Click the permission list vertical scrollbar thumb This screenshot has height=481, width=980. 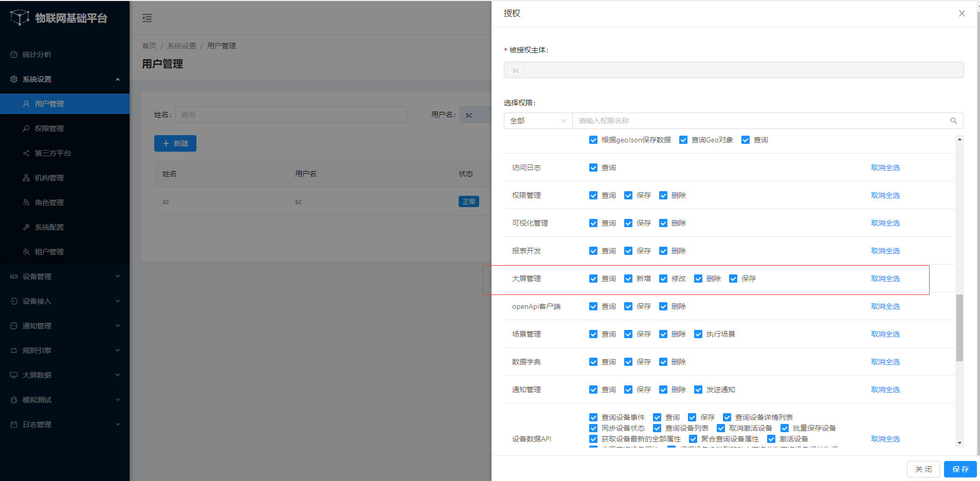point(959,327)
